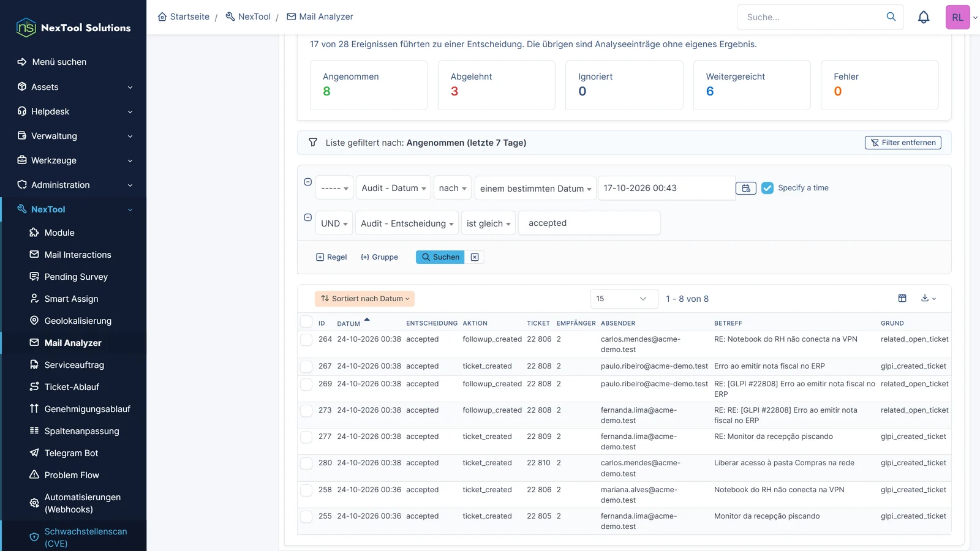This screenshot has height=551, width=980.
Task: Untick the Specify a time checkbox
Action: coord(767,188)
